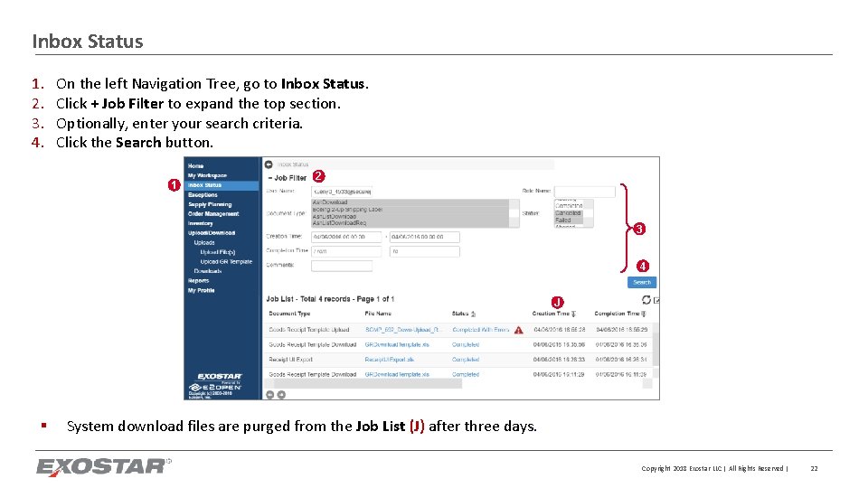Click the export icon next to refresh
Screen dimensions: 868x488
[x=656, y=300]
